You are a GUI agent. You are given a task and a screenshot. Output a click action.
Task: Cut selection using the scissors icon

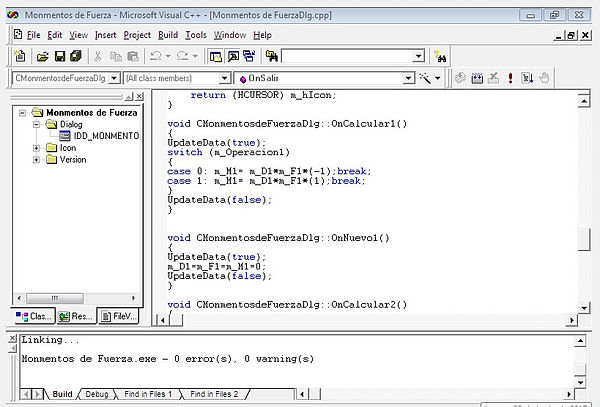pos(98,57)
